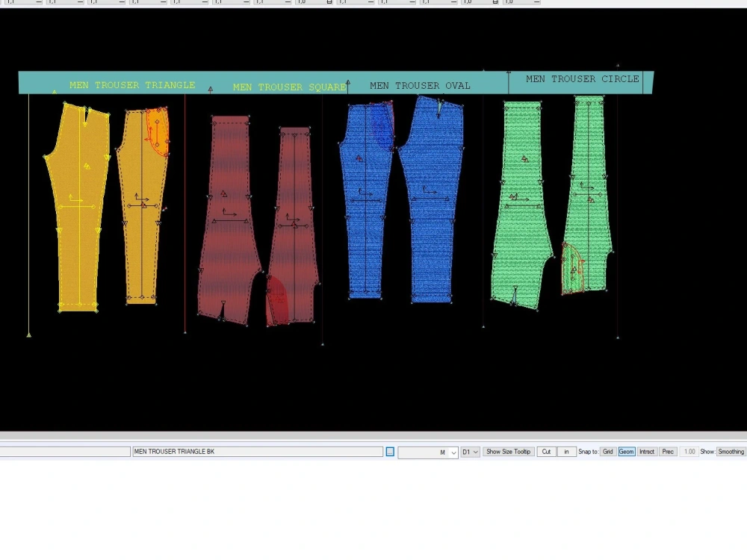Toggle Grid snapping
The width and height of the screenshot is (747, 560).
[607, 452]
